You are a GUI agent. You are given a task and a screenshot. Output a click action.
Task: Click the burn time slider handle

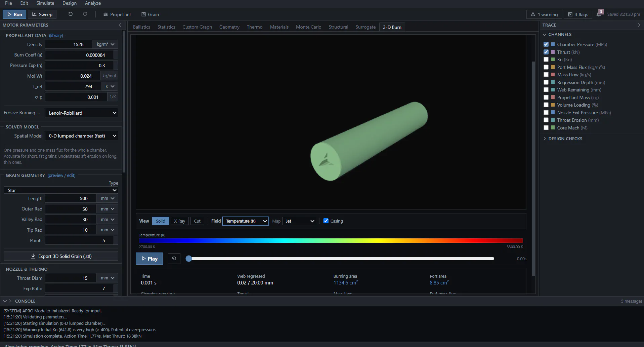pos(189,259)
